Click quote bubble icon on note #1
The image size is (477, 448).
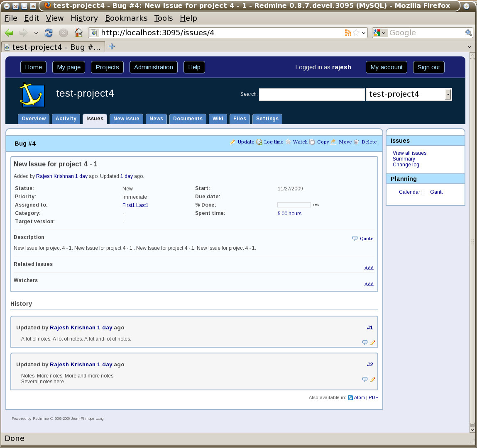pyautogui.click(x=365, y=343)
